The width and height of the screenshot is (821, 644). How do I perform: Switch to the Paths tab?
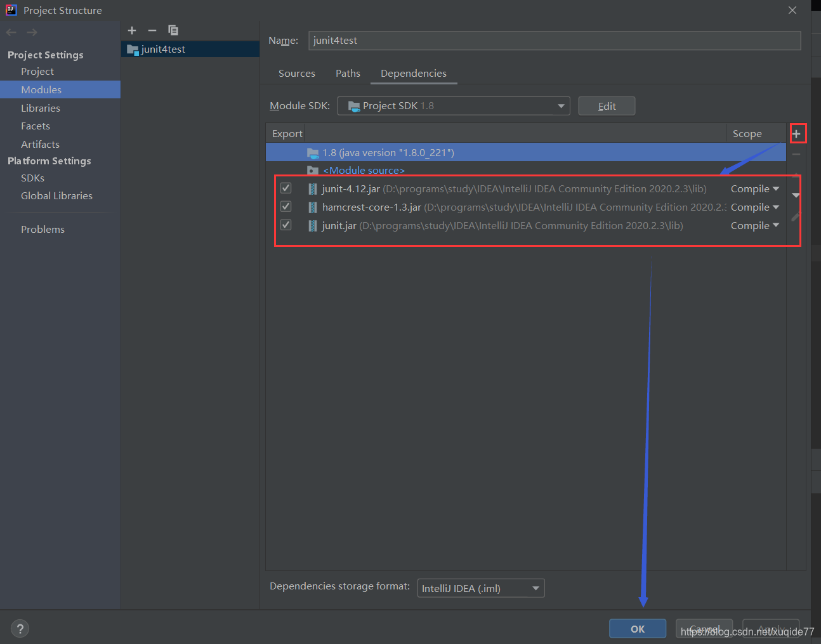click(348, 74)
